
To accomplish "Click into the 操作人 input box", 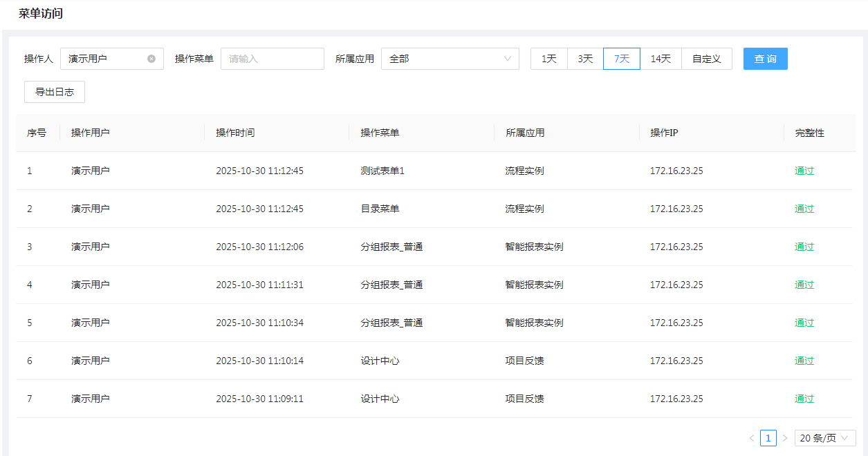I will point(105,59).
